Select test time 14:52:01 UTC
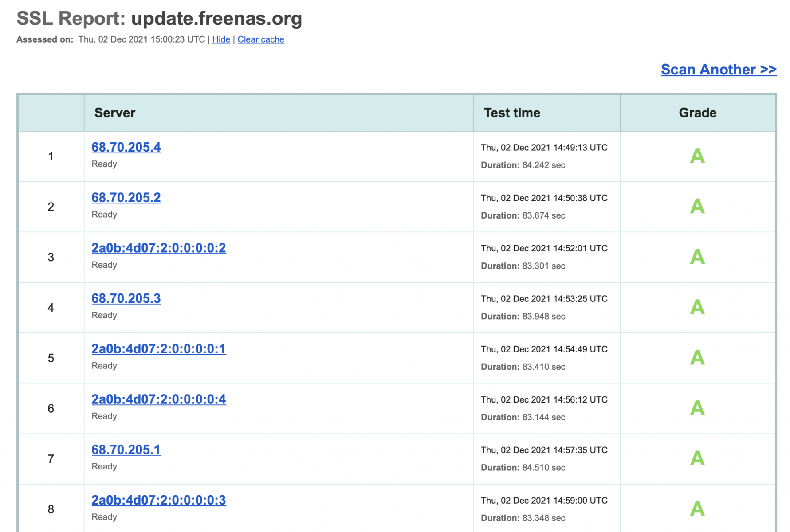790x532 pixels. [x=544, y=249]
